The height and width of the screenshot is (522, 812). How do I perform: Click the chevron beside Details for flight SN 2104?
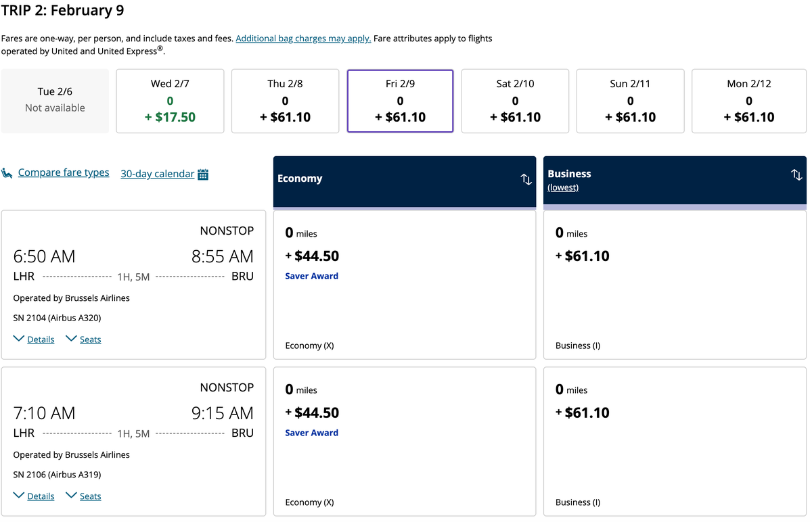point(18,338)
